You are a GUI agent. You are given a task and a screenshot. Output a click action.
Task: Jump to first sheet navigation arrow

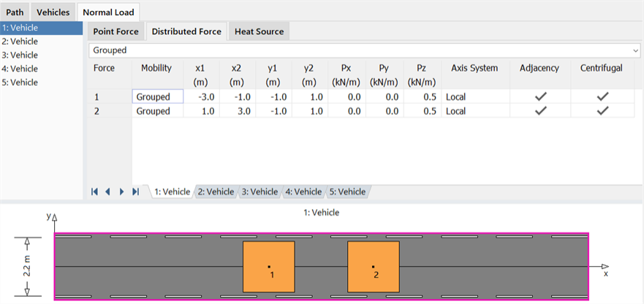94,192
